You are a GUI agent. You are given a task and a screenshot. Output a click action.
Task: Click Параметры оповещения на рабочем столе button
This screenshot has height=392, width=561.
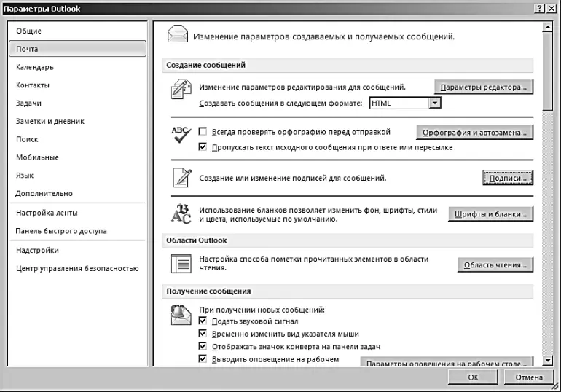[447, 361]
